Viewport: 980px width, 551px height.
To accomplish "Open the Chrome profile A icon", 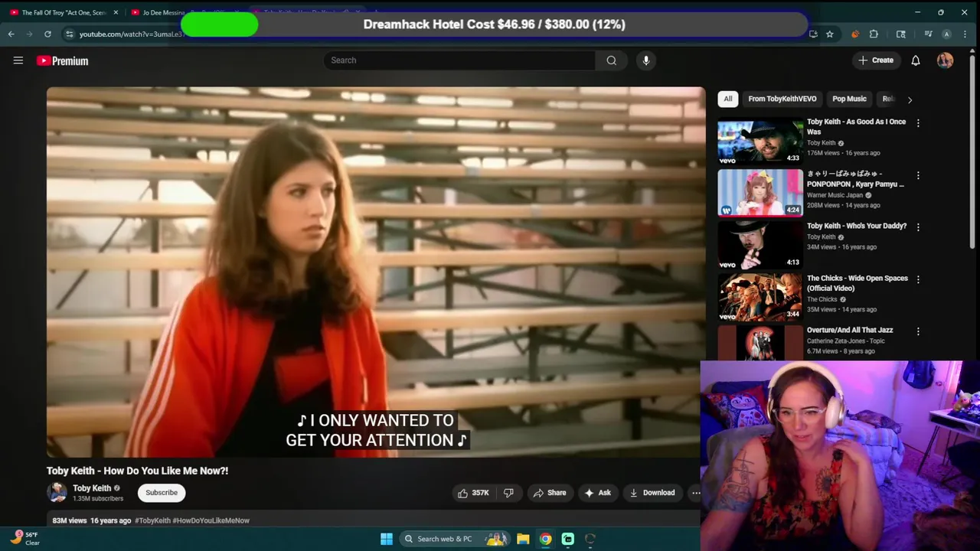I will (947, 34).
